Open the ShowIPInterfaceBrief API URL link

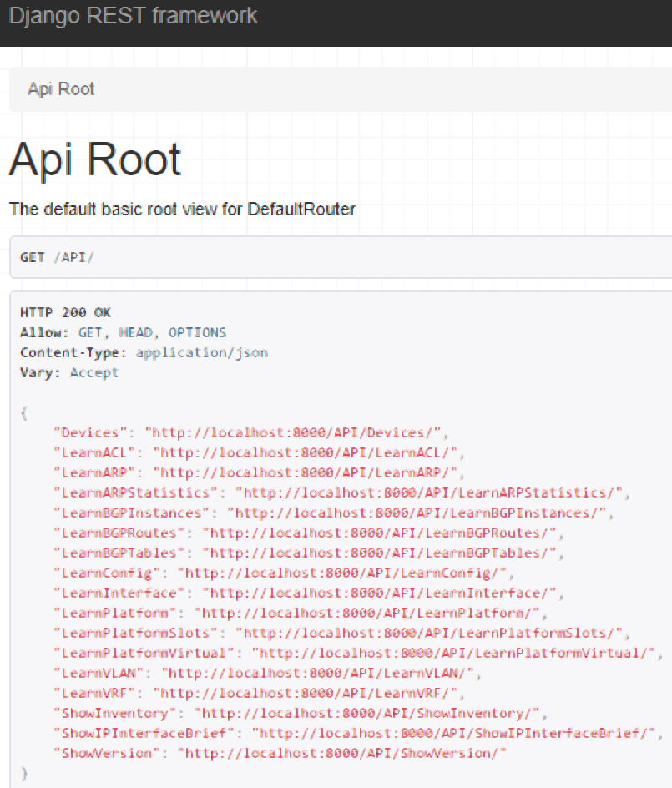[453, 733]
